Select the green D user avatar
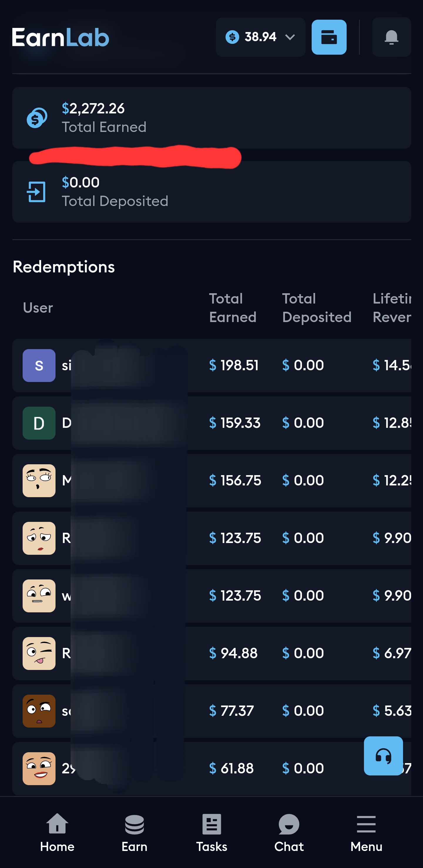423x868 pixels. 39,423
